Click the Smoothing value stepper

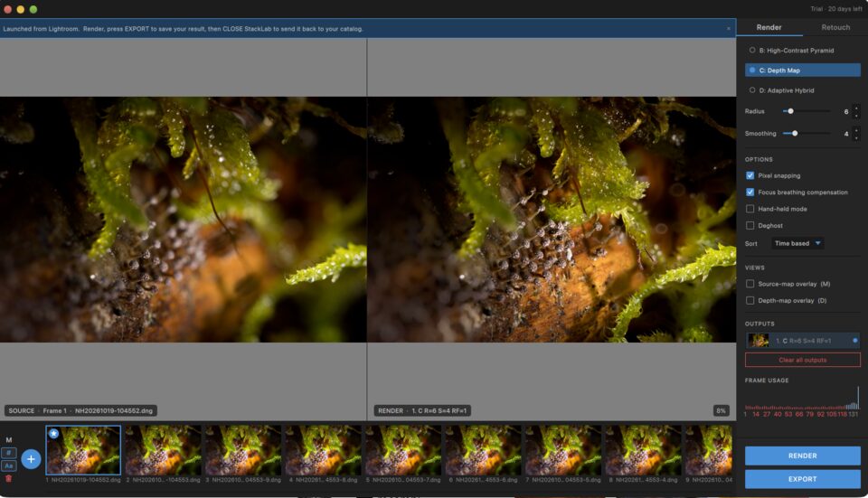856,134
